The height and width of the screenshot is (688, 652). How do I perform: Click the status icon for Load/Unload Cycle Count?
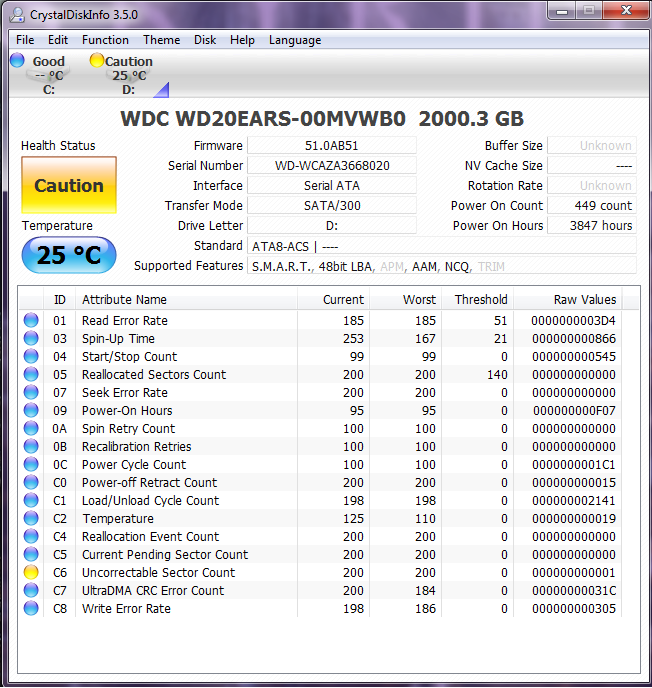point(31,500)
